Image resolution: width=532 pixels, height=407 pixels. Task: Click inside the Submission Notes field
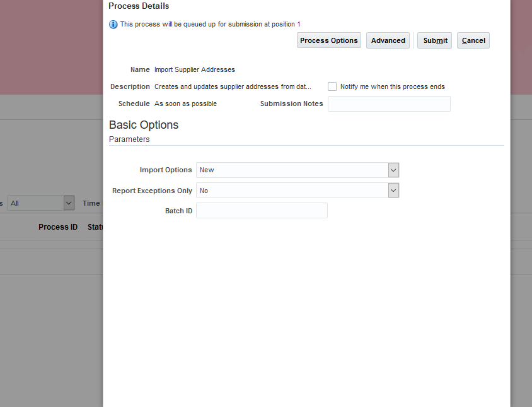click(x=389, y=103)
